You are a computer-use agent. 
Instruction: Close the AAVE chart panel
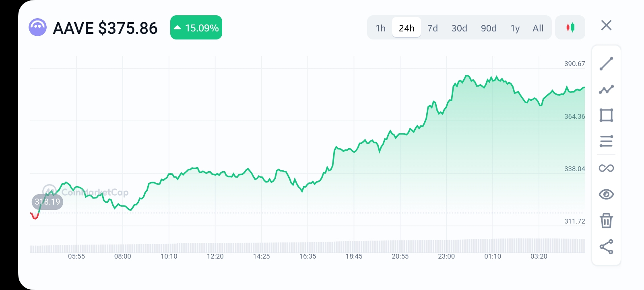606,25
